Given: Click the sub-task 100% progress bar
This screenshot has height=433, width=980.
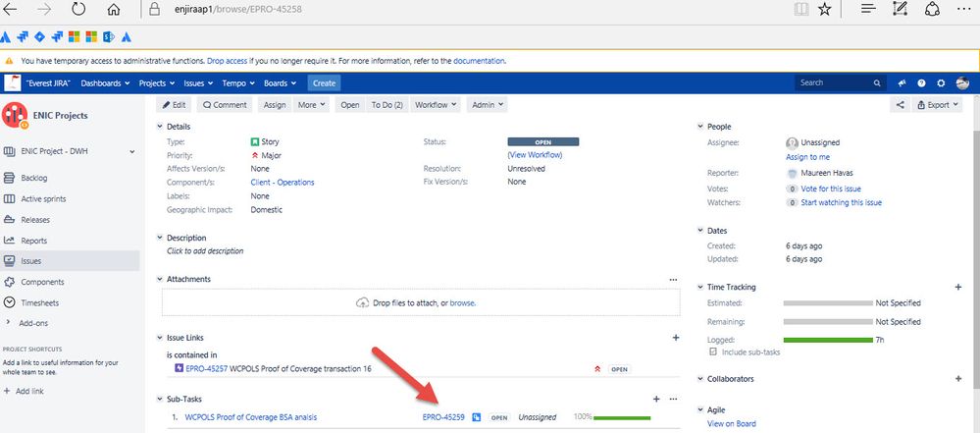Looking at the screenshot, I should coord(622,417).
